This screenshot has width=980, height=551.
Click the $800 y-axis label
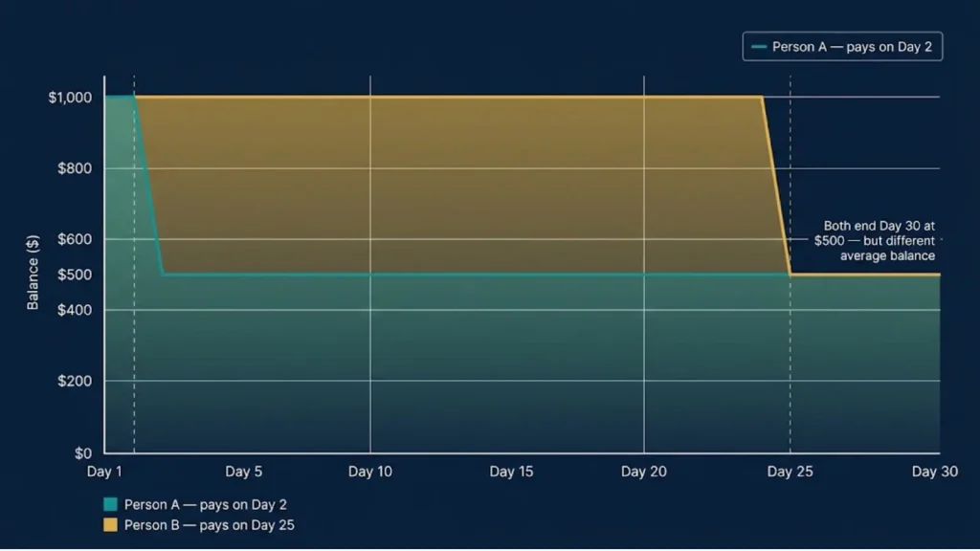pyautogui.click(x=75, y=168)
